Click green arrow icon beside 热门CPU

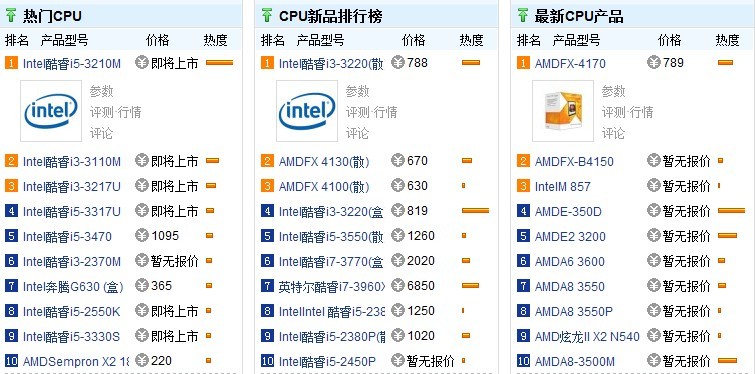coord(11,16)
